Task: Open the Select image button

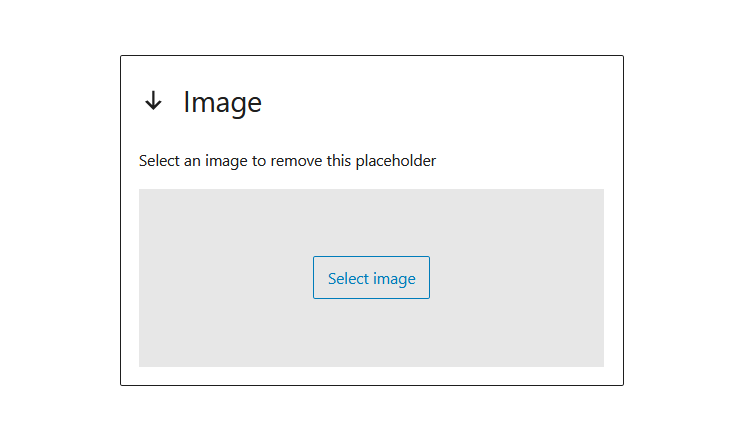Action: [371, 278]
